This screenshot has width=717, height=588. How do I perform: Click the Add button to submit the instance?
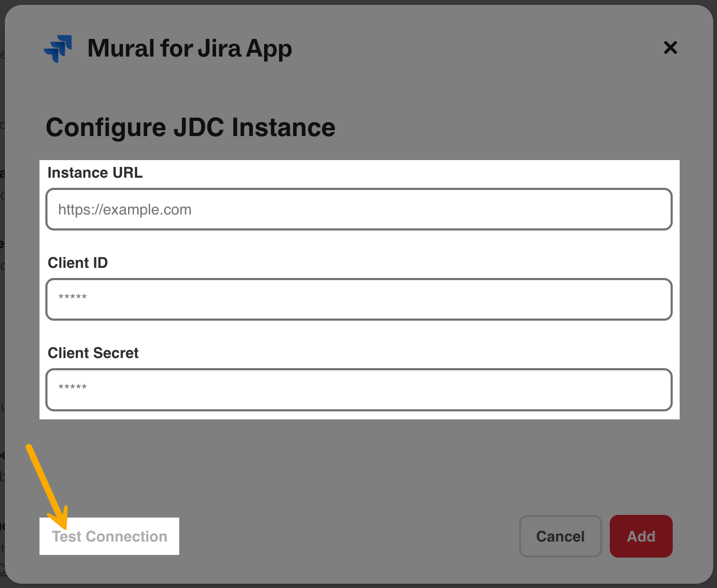[x=641, y=536]
